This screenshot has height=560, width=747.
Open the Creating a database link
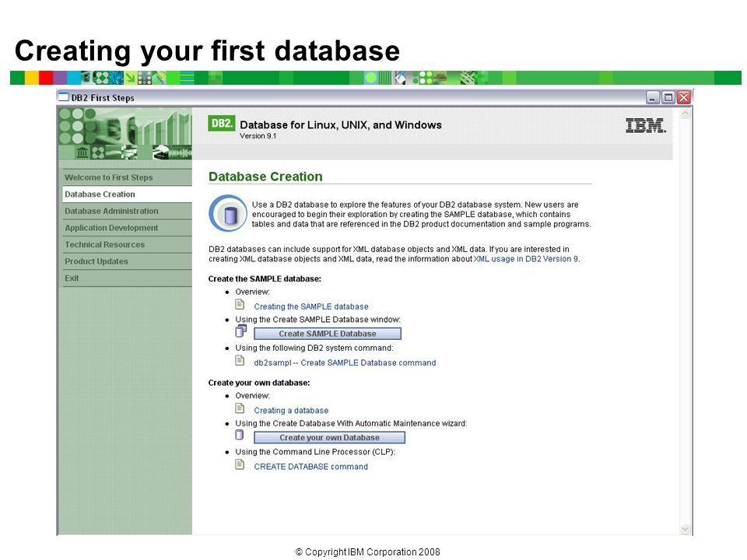pyautogui.click(x=291, y=411)
